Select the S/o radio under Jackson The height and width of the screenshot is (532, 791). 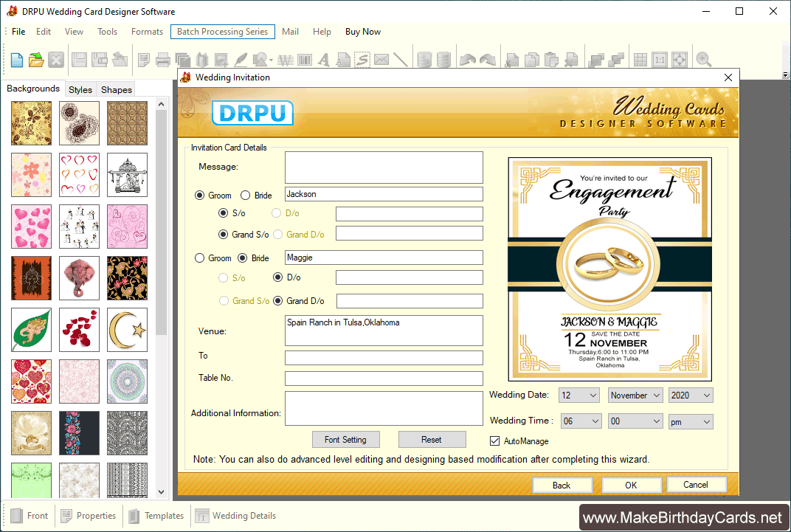pos(223,213)
